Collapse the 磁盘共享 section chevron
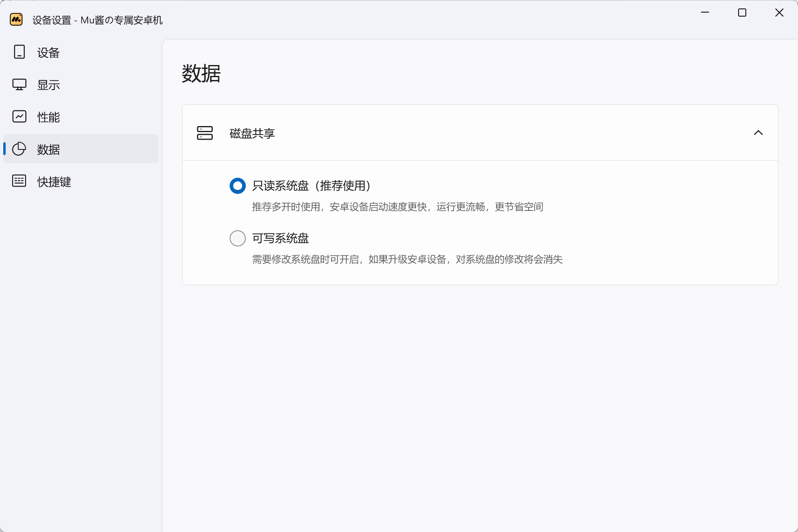Viewport: 798px width, 532px height. 758,133
